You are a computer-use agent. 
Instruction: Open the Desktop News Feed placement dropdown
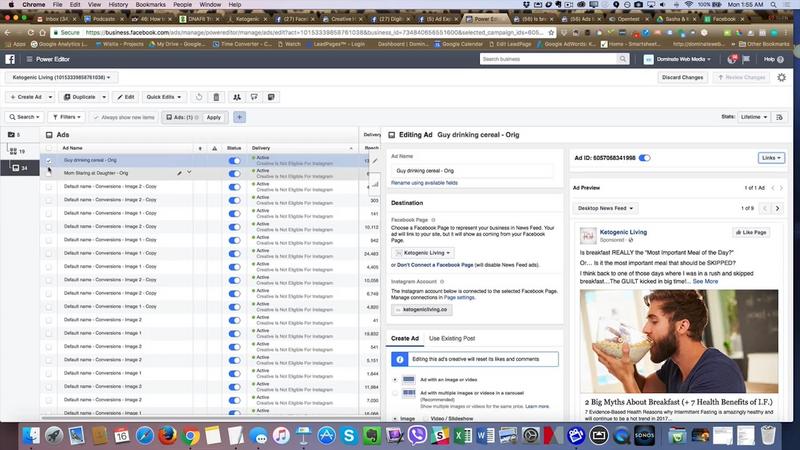click(605, 208)
